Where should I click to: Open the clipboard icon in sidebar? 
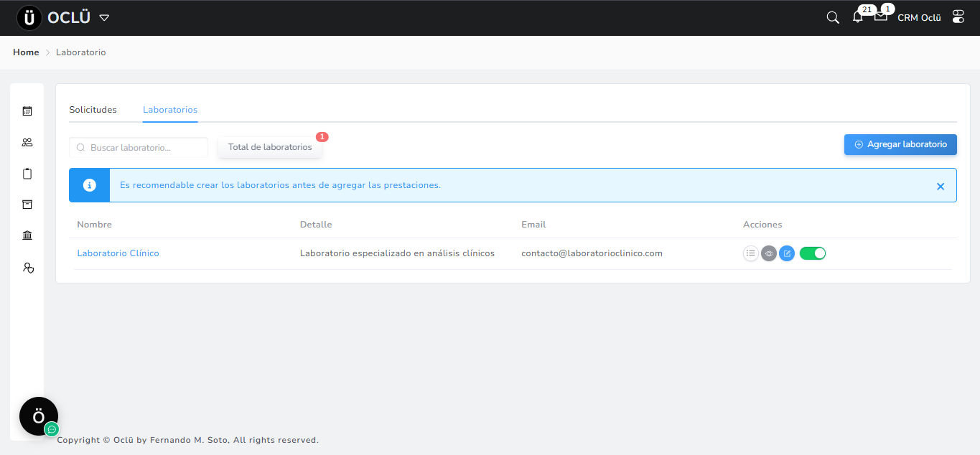coord(27,174)
